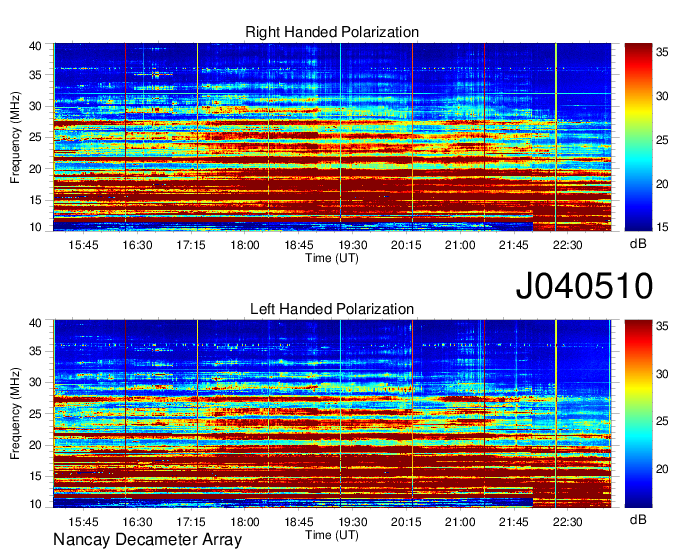This screenshot has width=680, height=552.
Task: Click the 35 MHz tick of Left Handed plot
Action: 35,351
